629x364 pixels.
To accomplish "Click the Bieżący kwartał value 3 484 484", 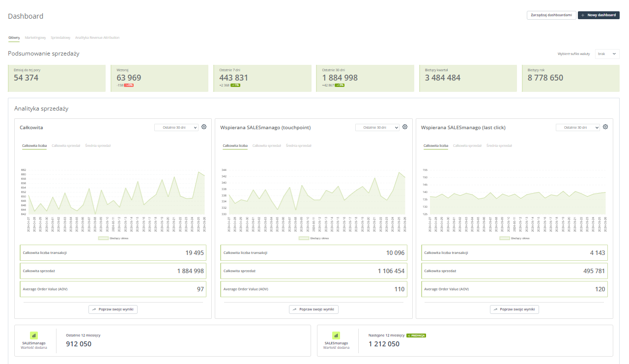I will [x=443, y=78].
